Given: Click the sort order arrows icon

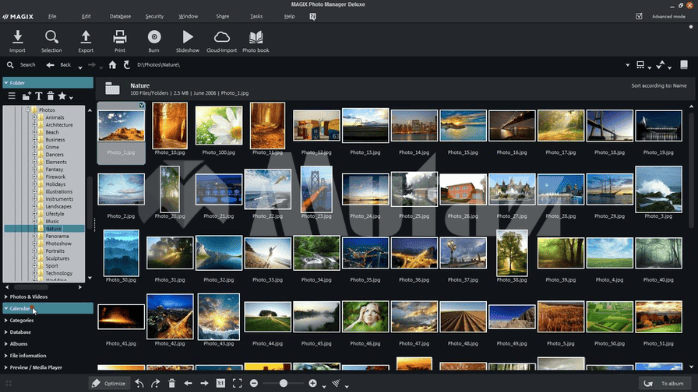Looking at the screenshot, I should tap(661, 65).
